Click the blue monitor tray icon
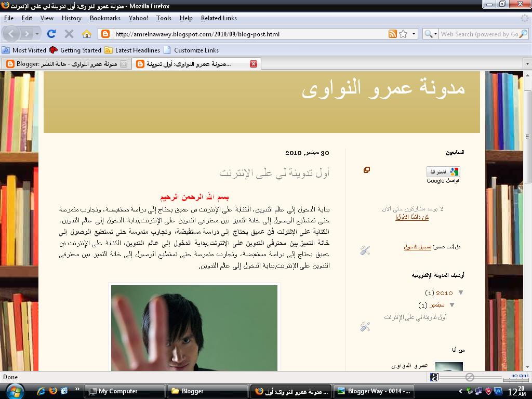532x399 pixels. pos(498,391)
